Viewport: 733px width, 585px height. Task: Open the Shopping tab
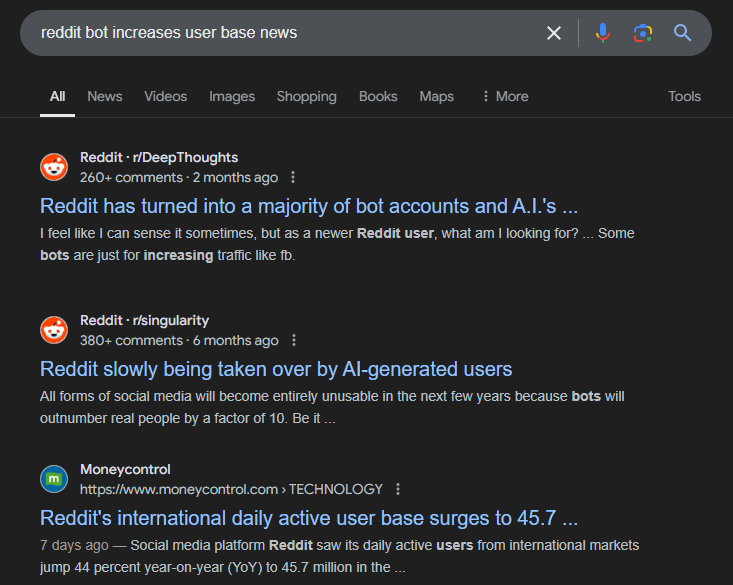(306, 96)
